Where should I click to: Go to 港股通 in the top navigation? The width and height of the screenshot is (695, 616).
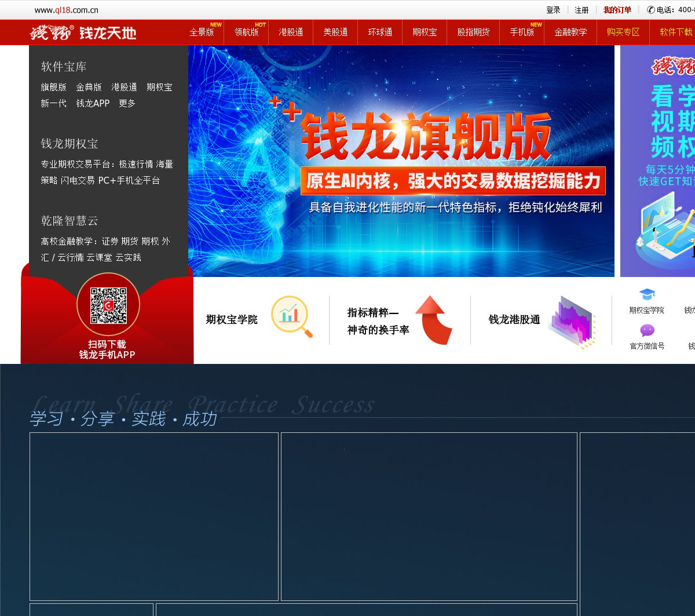(x=291, y=32)
